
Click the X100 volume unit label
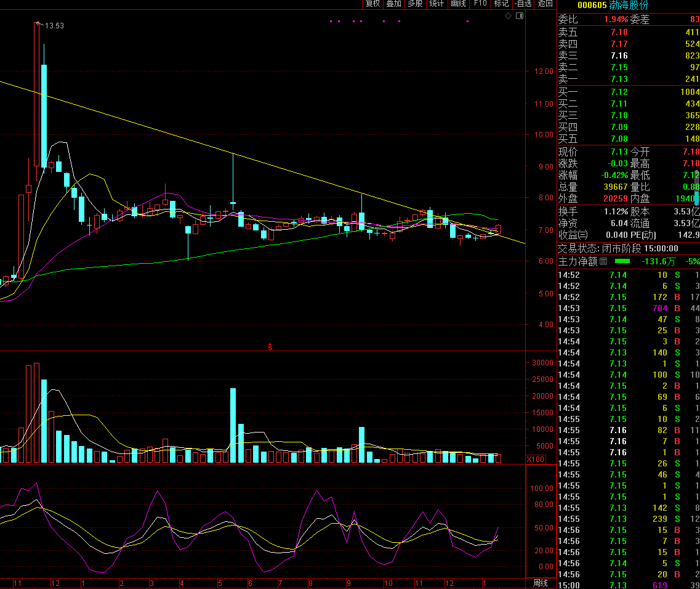click(x=536, y=459)
